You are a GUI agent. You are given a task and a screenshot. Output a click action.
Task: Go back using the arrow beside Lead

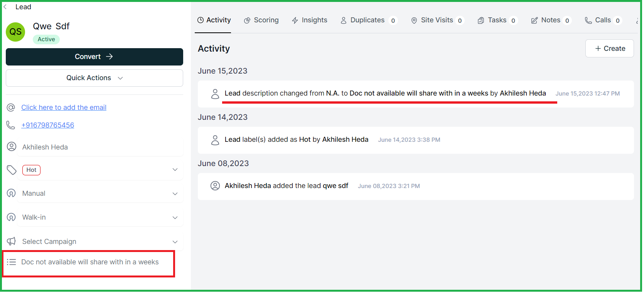[x=5, y=7]
